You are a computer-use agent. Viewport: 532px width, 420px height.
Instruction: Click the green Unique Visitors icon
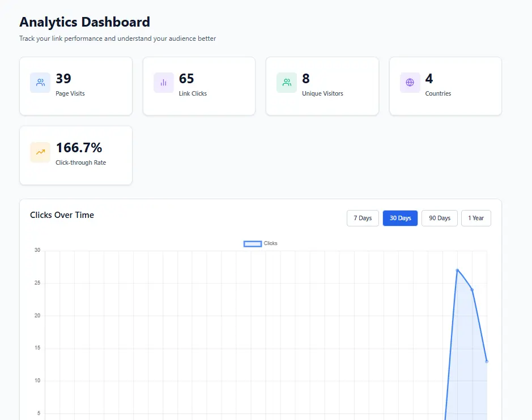pos(287,83)
